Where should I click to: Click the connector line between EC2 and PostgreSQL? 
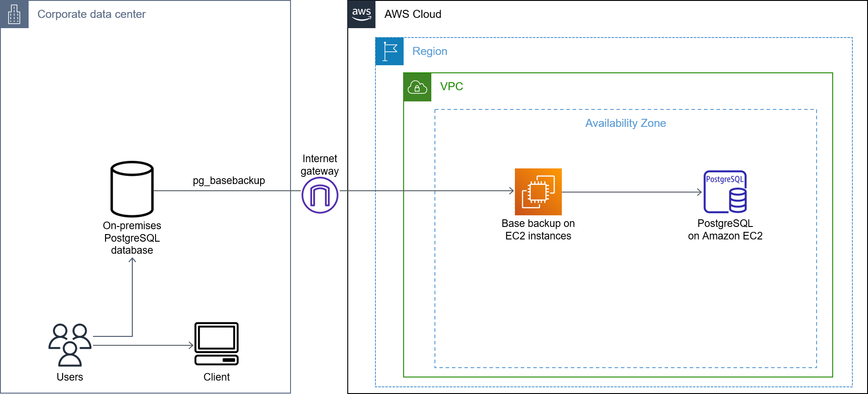tap(630, 192)
